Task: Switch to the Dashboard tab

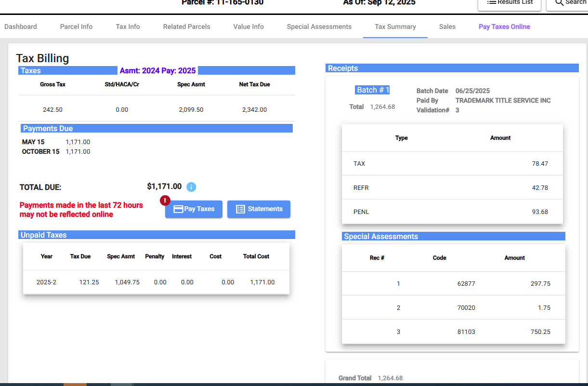Action: click(x=21, y=27)
